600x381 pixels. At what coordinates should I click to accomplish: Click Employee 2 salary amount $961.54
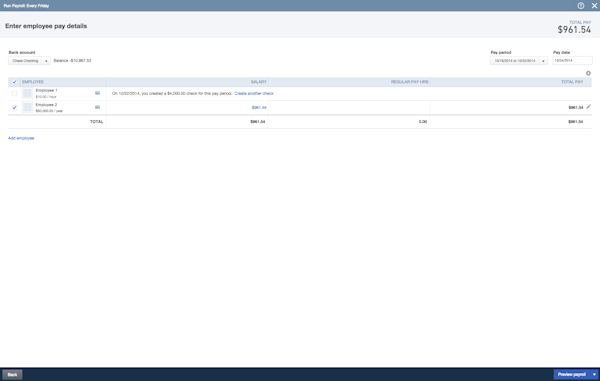click(x=259, y=107)
